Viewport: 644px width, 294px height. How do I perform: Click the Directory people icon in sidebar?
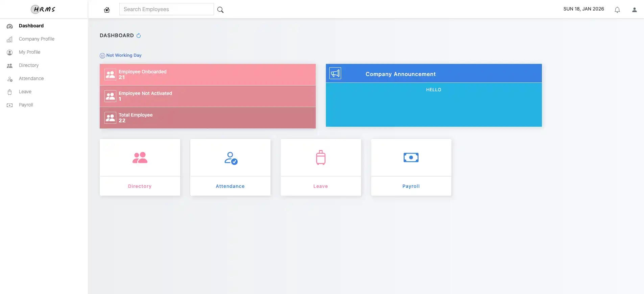click(x=10, y=66)
